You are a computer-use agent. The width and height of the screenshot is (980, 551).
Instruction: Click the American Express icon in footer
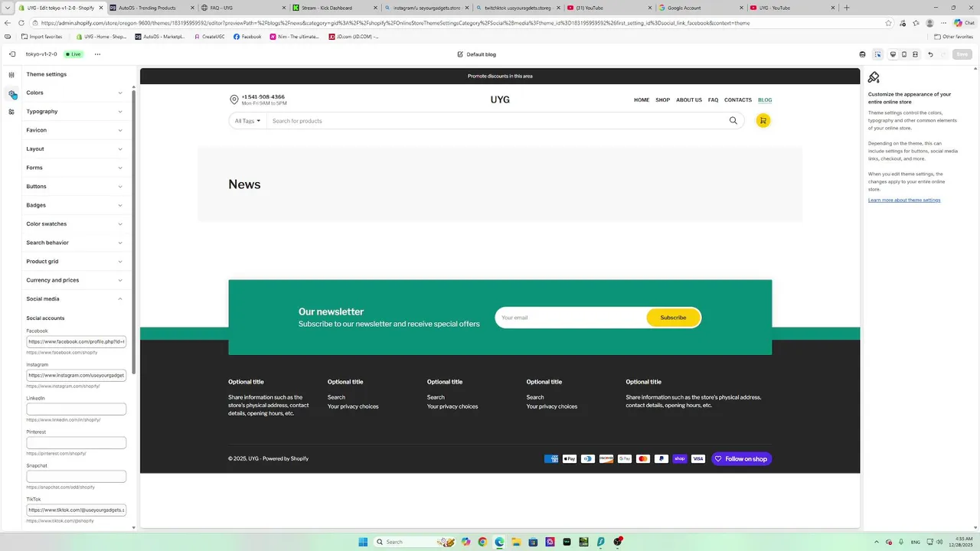(550, 459)
